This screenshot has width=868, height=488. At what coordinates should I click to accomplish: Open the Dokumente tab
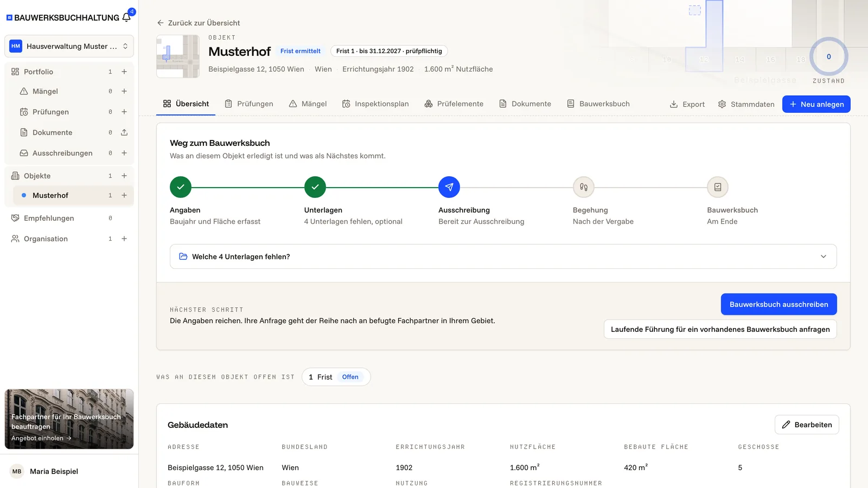click(x=525, y=104)
